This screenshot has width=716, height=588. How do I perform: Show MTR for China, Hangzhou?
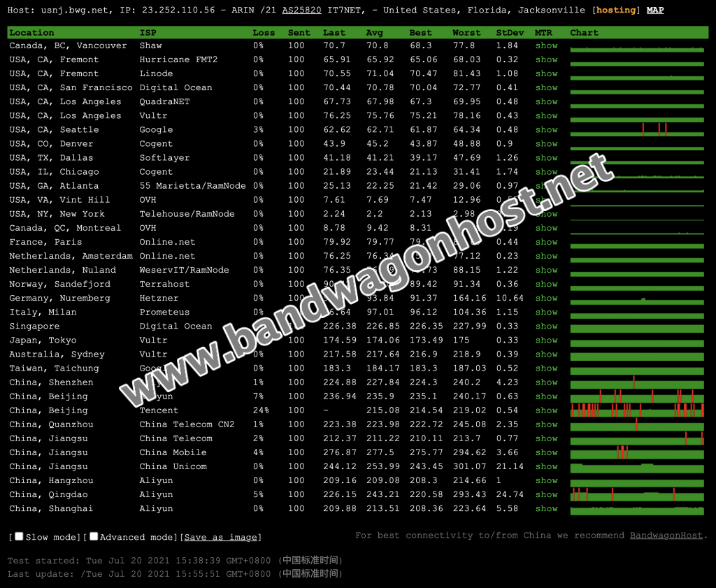(547, 481)
